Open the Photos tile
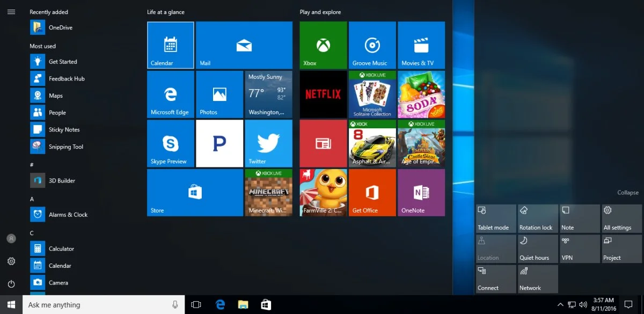 (219, 94)
